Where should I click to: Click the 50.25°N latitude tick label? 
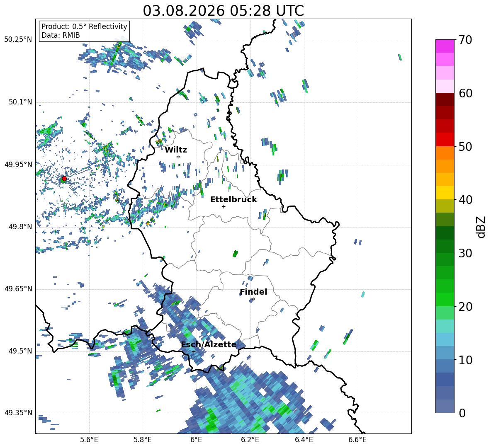coord(18,39)
